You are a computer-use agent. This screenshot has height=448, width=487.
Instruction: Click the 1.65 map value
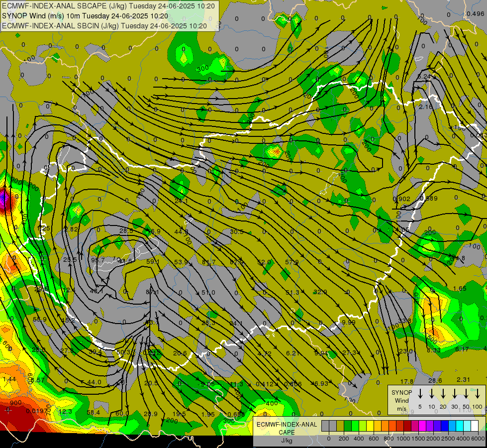click(x=460, y=289)
